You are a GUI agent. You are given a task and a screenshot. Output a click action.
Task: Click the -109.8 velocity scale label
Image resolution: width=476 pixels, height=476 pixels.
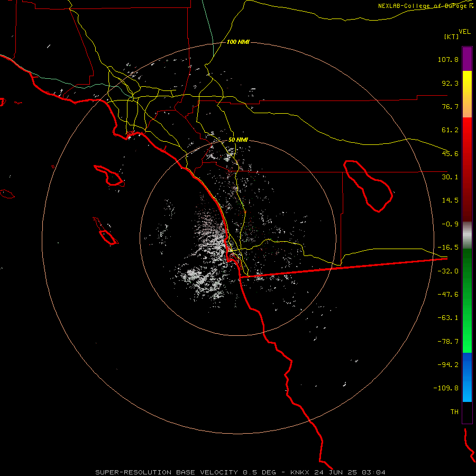(x=446, y=388)
